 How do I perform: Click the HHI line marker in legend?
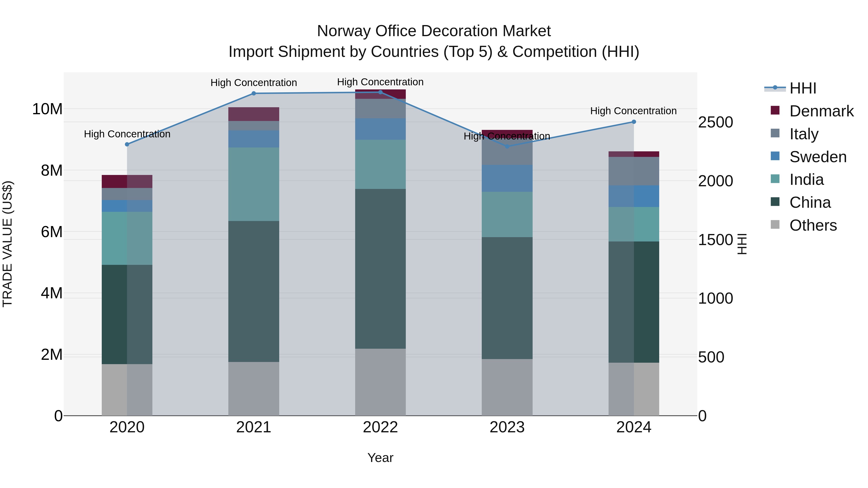pyautogui.click(x=775, y=87)
